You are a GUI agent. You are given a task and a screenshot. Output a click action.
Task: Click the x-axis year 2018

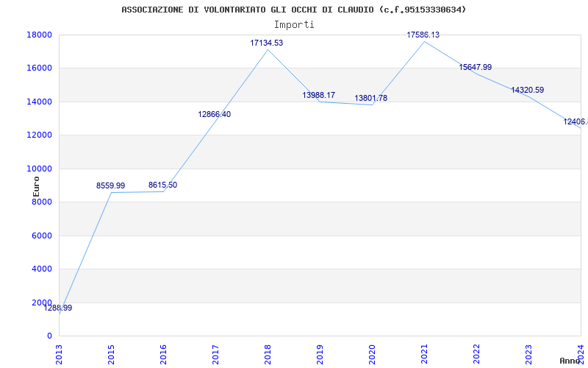(x=268, y=354)
